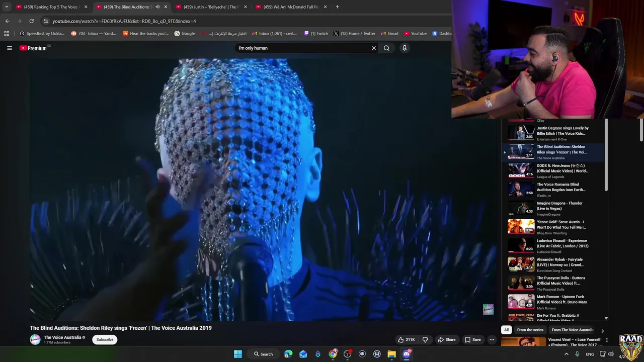Subscribe to The Voice Australia
Screen dimensions: 644x362
coord(105,339)
